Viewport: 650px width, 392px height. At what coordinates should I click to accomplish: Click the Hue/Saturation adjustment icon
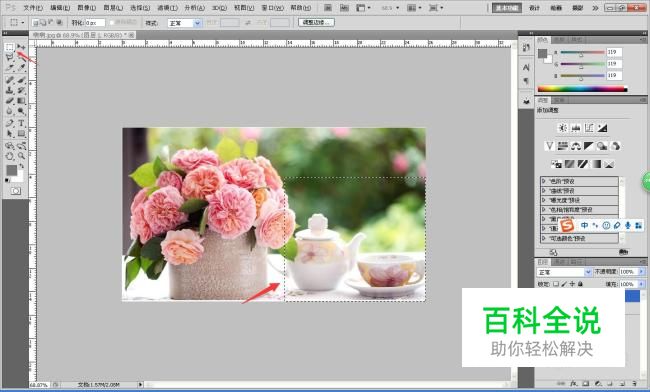pos(563,146)
